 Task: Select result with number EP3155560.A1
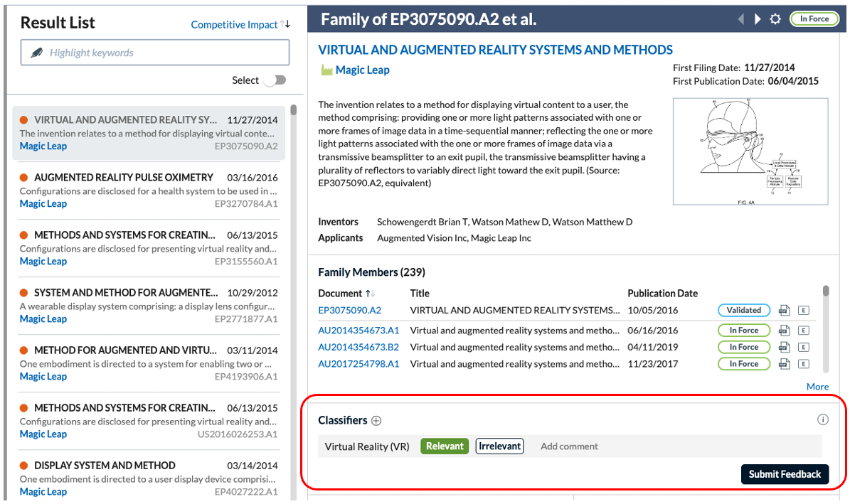coord(149,248)
